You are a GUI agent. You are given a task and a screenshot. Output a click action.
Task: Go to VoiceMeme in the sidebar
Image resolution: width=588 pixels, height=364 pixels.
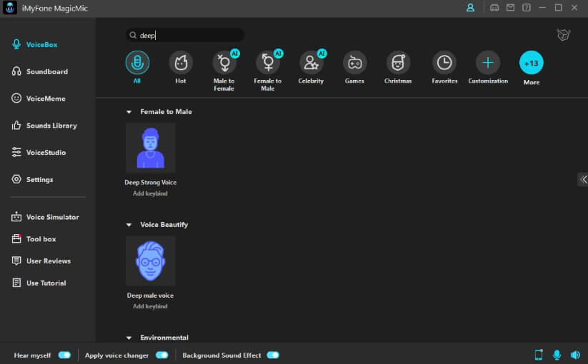[39, 98]
